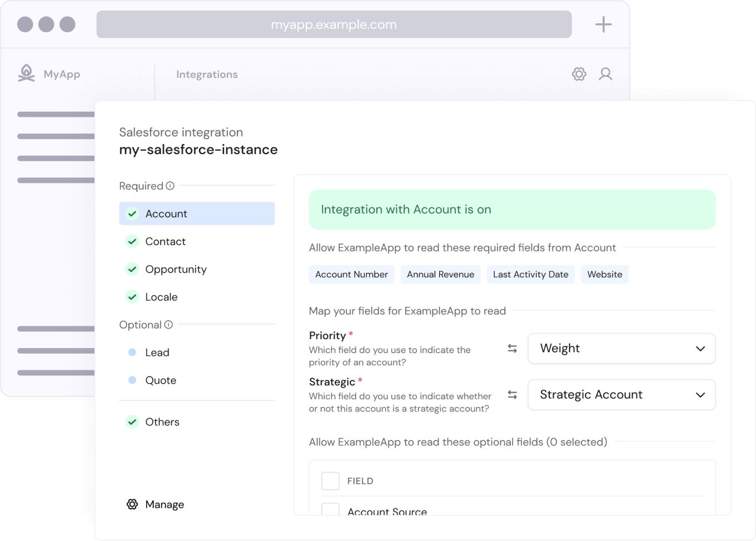Click green checkmark icon beside Opportunity
Screen dimensions: 756x541
tap(132, 269)
